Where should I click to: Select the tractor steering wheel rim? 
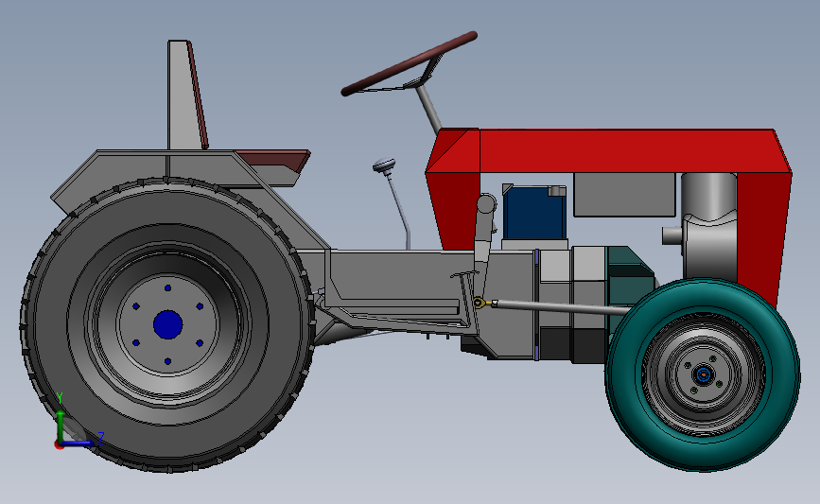click(409, 63)
